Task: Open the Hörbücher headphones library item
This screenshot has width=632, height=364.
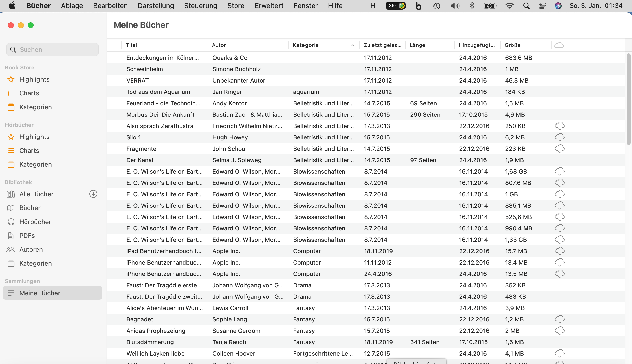Action: 35,222
